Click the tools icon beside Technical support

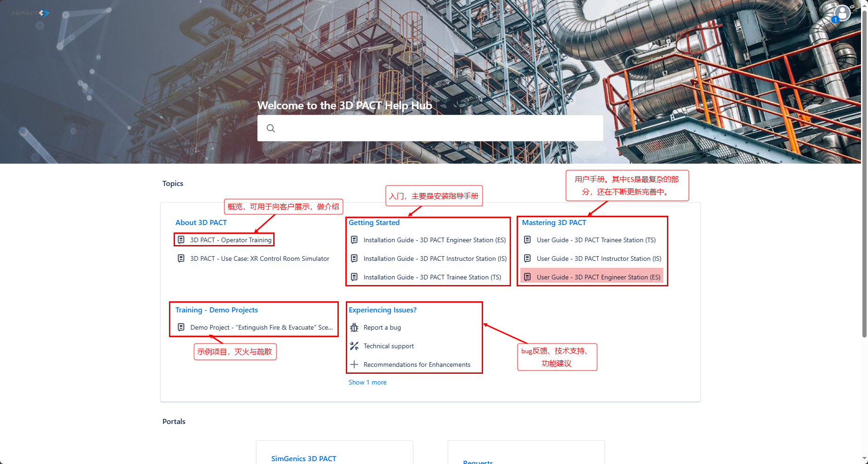354,346
